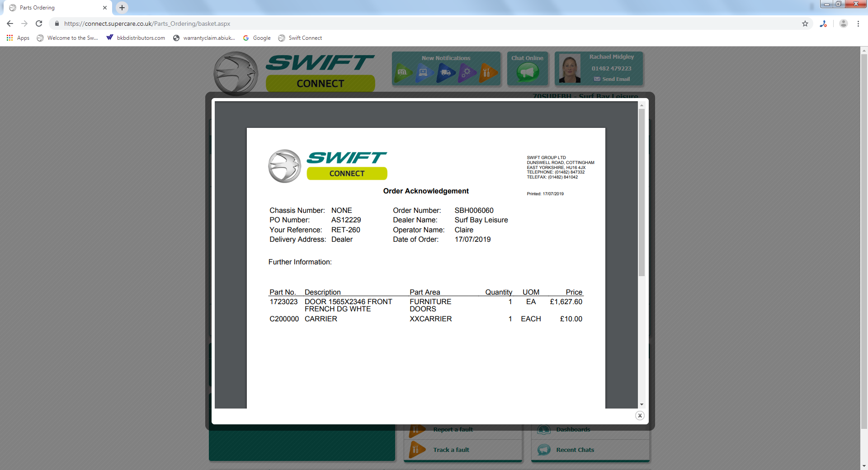The height and width of the screenshot is (470, 868).
Task: Click the popup scrollbar's down arrow
Action: (x=642, y=404)
